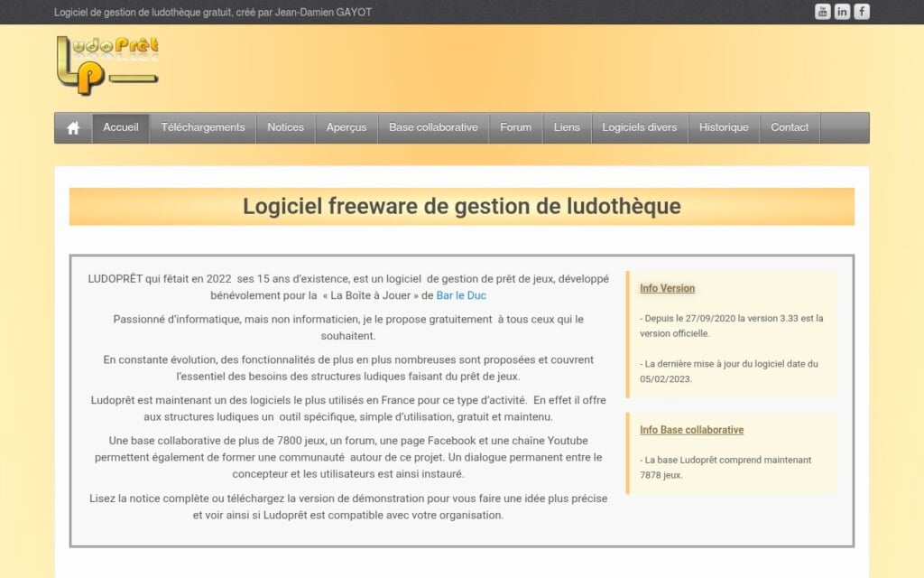Follow the Bar le Duc link
The width and height of the screenshot is (924, 578).
click(461, 295)
